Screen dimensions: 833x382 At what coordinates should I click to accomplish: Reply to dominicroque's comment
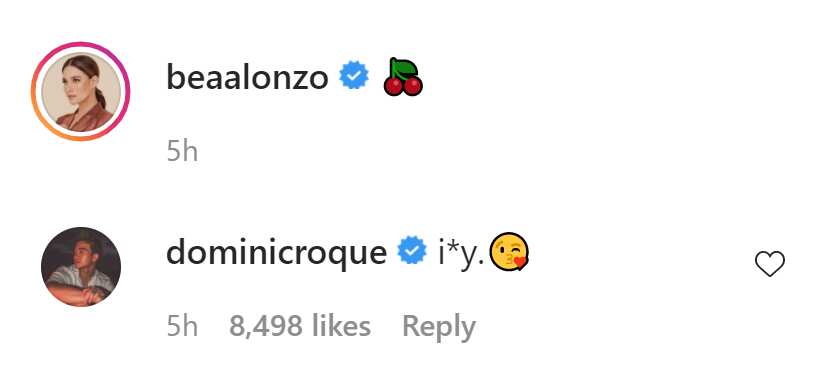(438, 327)
